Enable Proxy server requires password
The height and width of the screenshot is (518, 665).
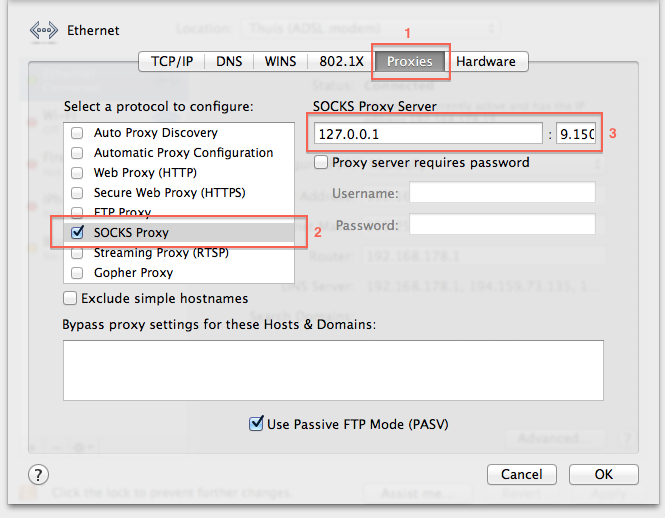pyautogui.click(x=321, y=162)
